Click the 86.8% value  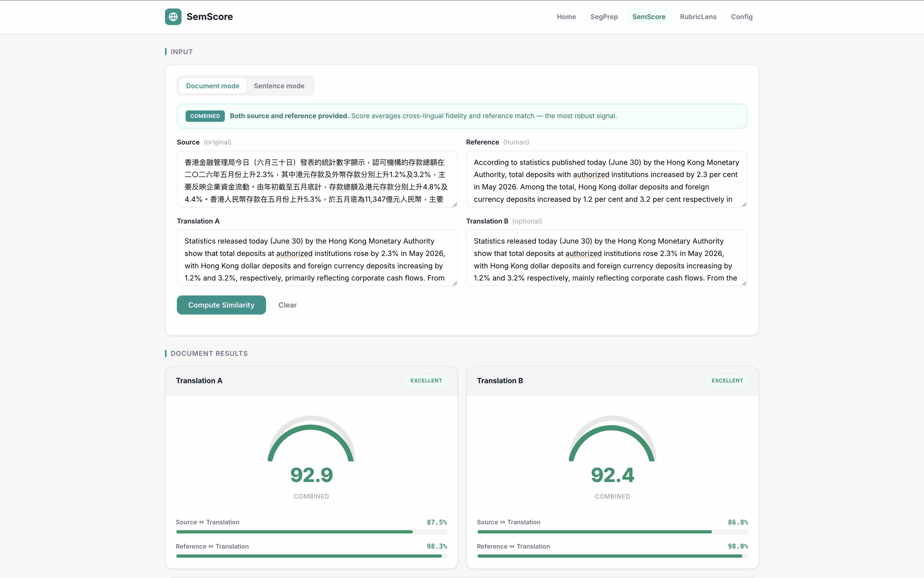[738, 522]
